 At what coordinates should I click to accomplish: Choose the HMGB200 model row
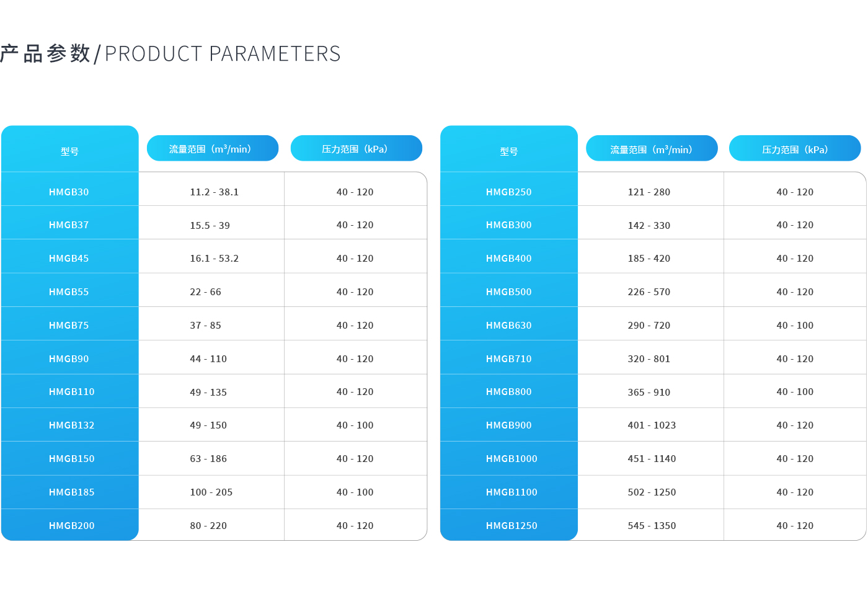214,525
